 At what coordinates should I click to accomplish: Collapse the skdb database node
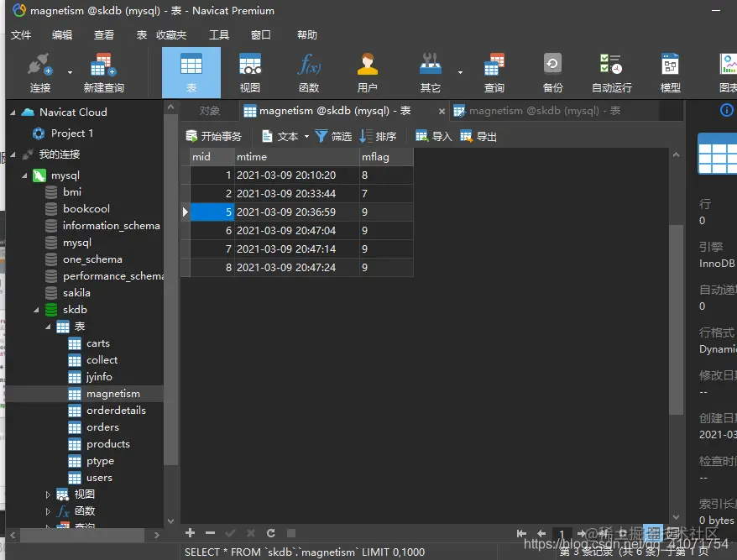pos(36,310)
